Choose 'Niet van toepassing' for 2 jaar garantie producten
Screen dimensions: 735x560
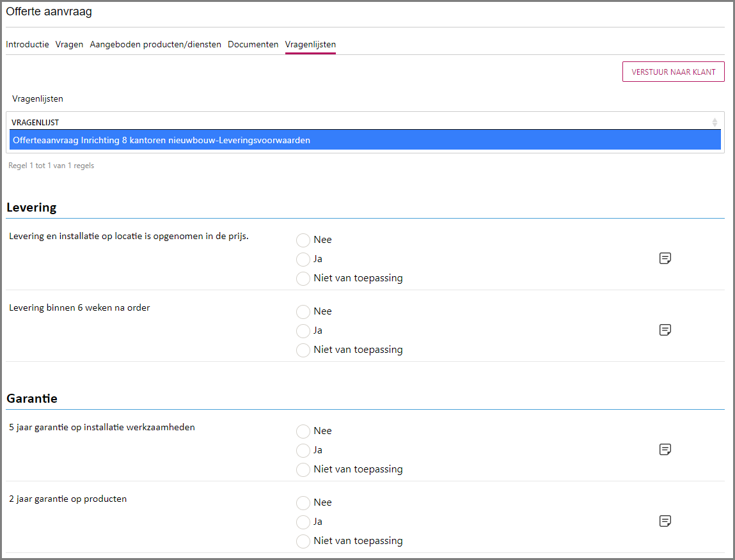tap(303, 541)
